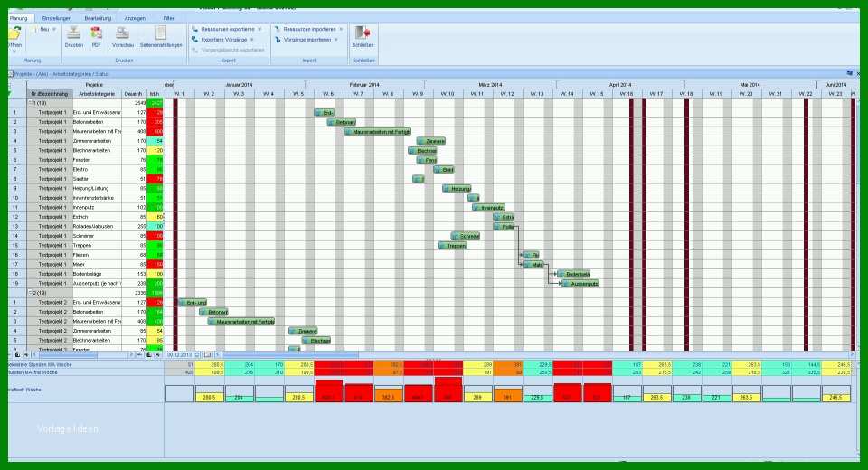Click yellow 288.5 capacity bar under W. 2
Screen dimensions: 868x470
pyautogui.click(x=209, y=398)
